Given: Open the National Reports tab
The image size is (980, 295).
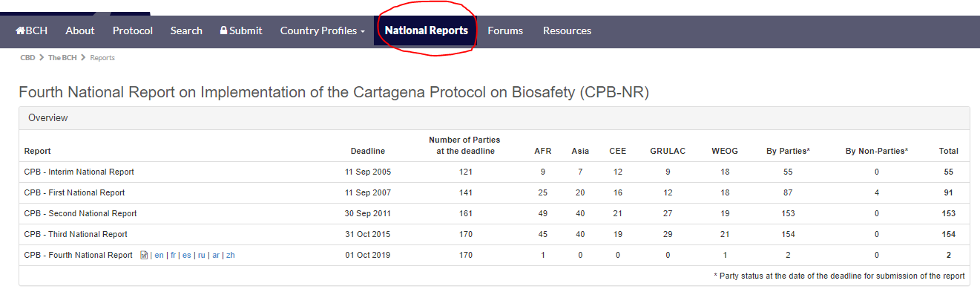Looking at the screenshot, I should coord(427,30).
